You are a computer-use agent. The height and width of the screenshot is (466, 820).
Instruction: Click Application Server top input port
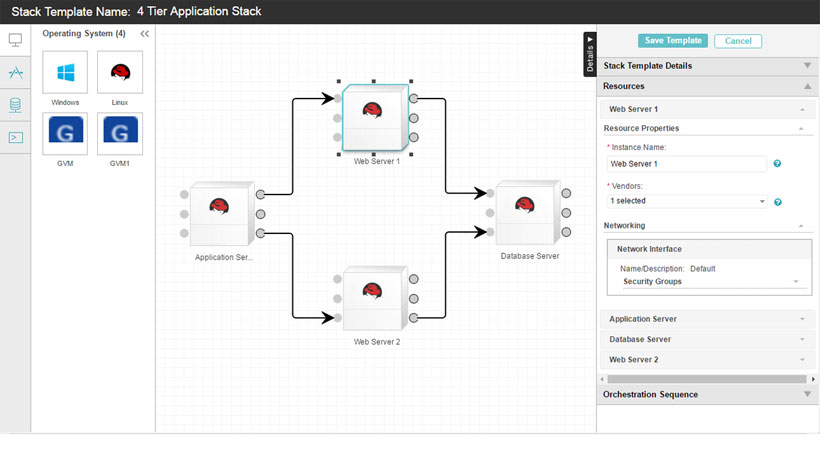[x=184, y=195]
